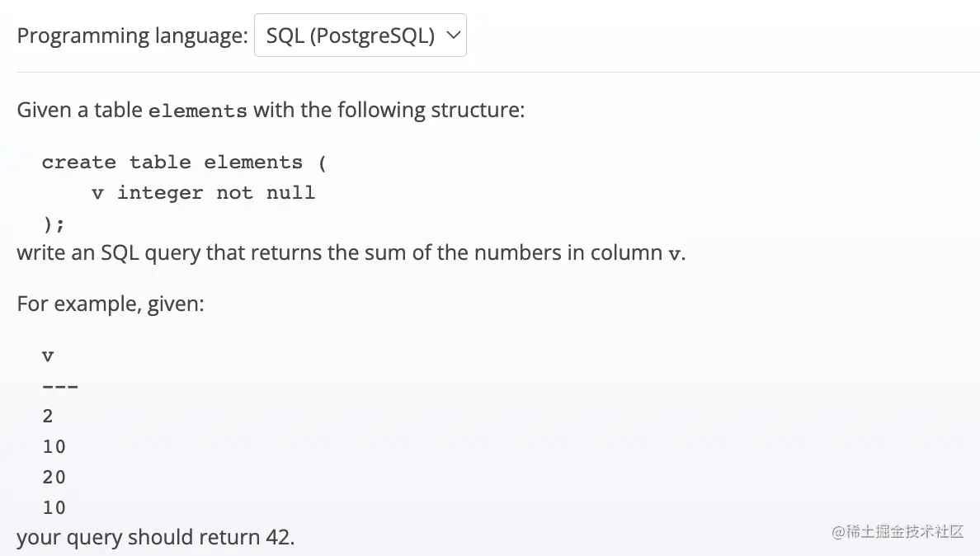
Task: Click the closing ");" of the code block
Action: pos(54,224)
